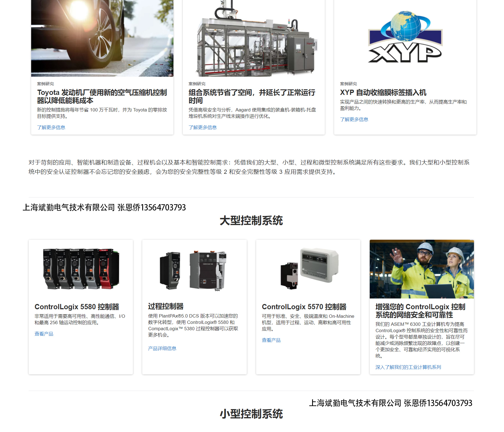Click the ControlLogix 5570 controller image
The height and width of the screenshot is (432, 504).
coord(308,269)
